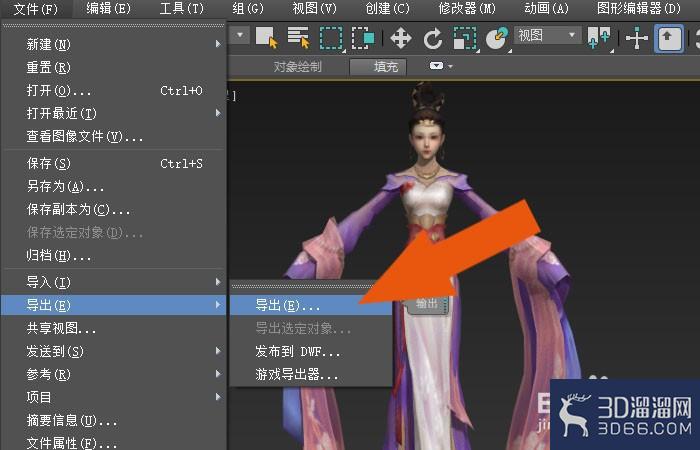Viewport: 700px width, 450px height.
Task: Activate the Select and Scale tool
Action: [465, 38]
